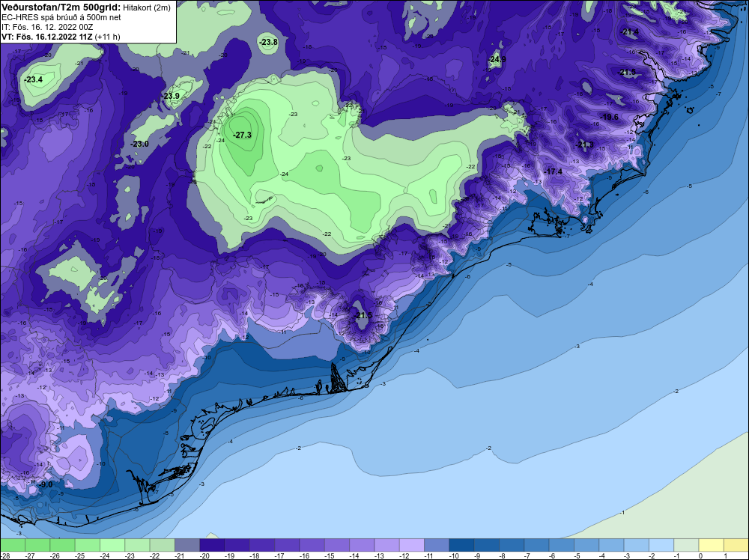Click the -21.8 temperature label

[x=585, y=144]
